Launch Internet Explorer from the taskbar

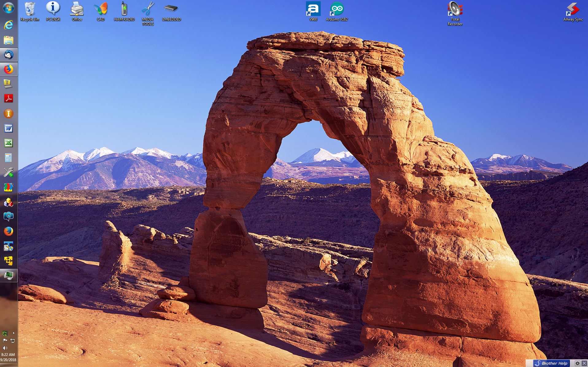[8, 25]
